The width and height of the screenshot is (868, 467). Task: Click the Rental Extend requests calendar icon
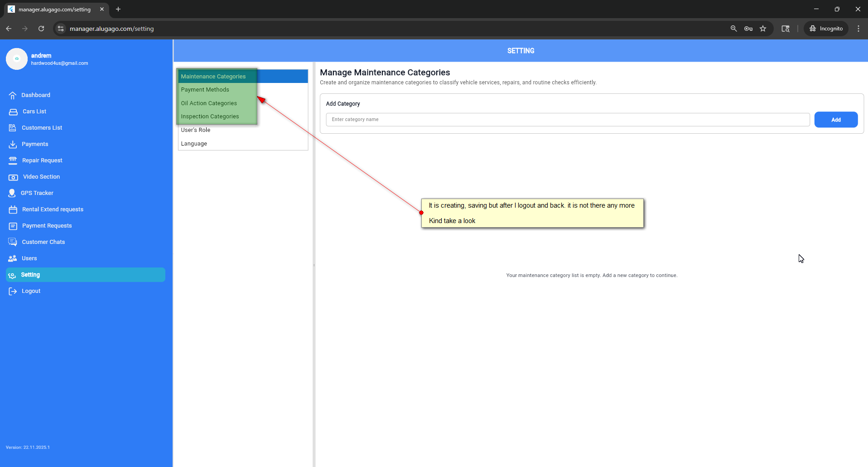click(x=13, y=209)
